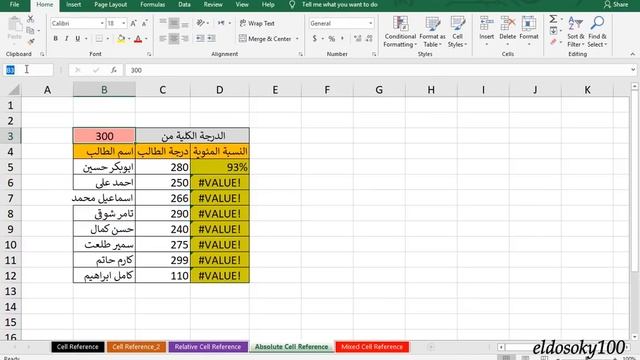Toggle Italic formatting
Screen dimensions: 640x360
(67, 38)
